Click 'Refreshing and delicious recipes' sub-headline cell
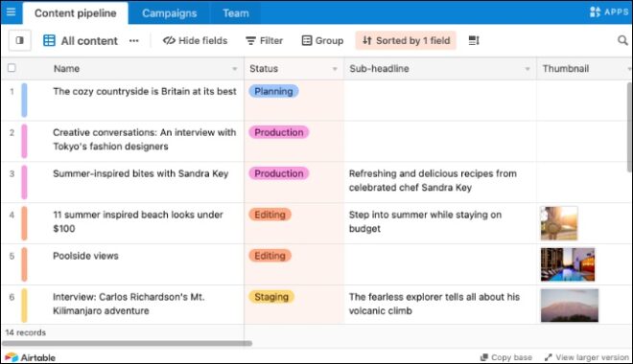 tap(433, 181)
